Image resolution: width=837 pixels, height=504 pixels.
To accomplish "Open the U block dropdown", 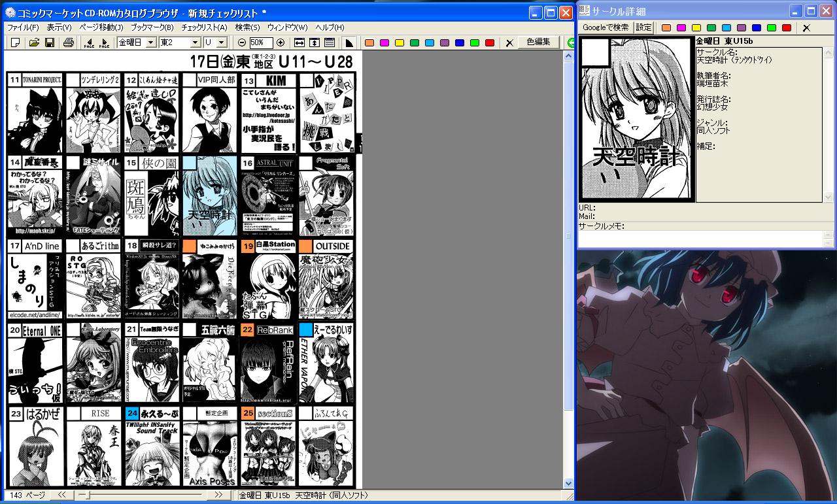I will [x=222, y=42].
